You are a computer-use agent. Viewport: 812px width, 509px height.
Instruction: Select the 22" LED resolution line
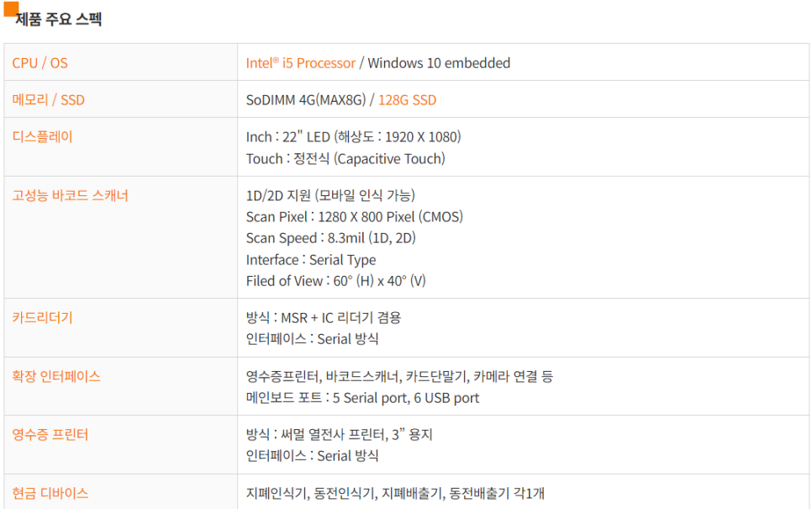(353, 137)
